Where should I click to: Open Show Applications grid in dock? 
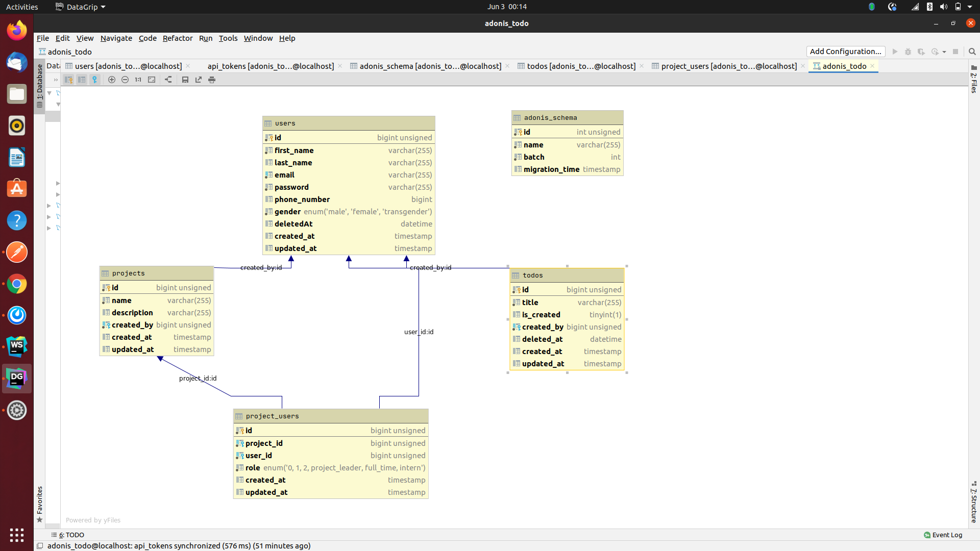[x=17, y=535]
